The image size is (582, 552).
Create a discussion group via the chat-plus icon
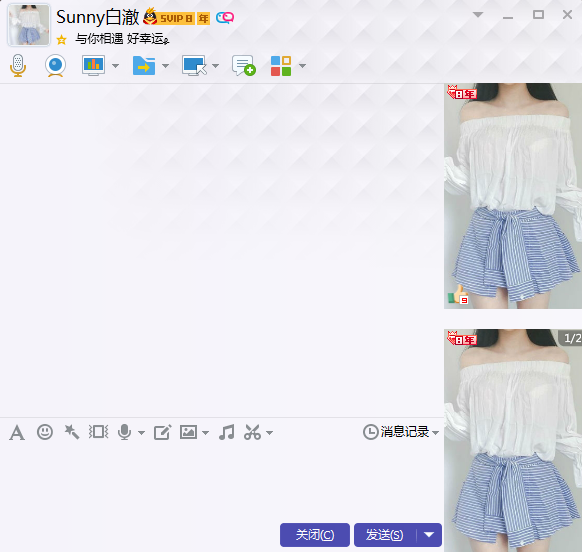pos(243,66)
